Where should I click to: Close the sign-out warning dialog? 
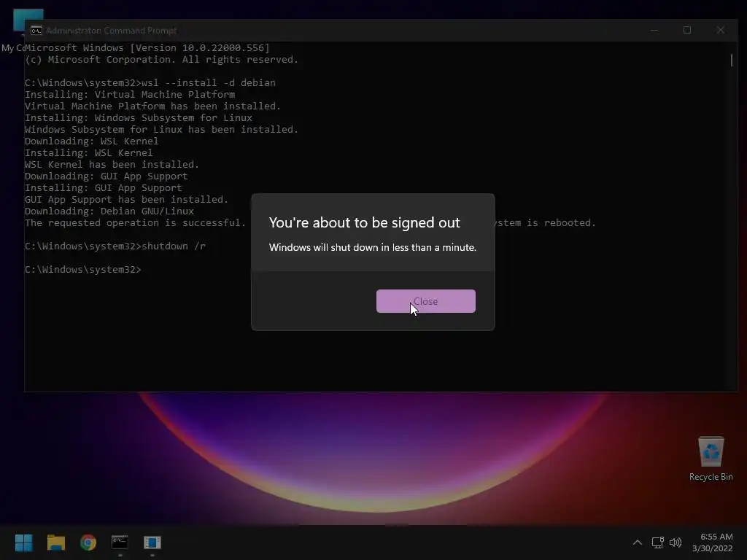425,301
